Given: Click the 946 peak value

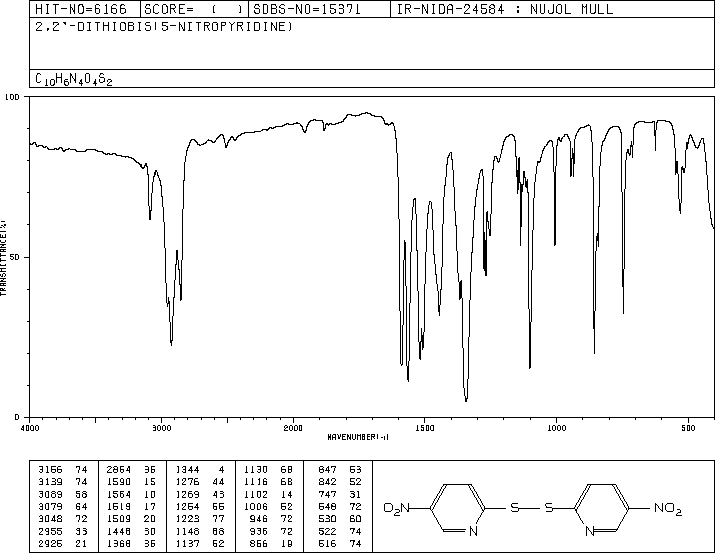Looking at the screenshot, I should pos(259,519).
